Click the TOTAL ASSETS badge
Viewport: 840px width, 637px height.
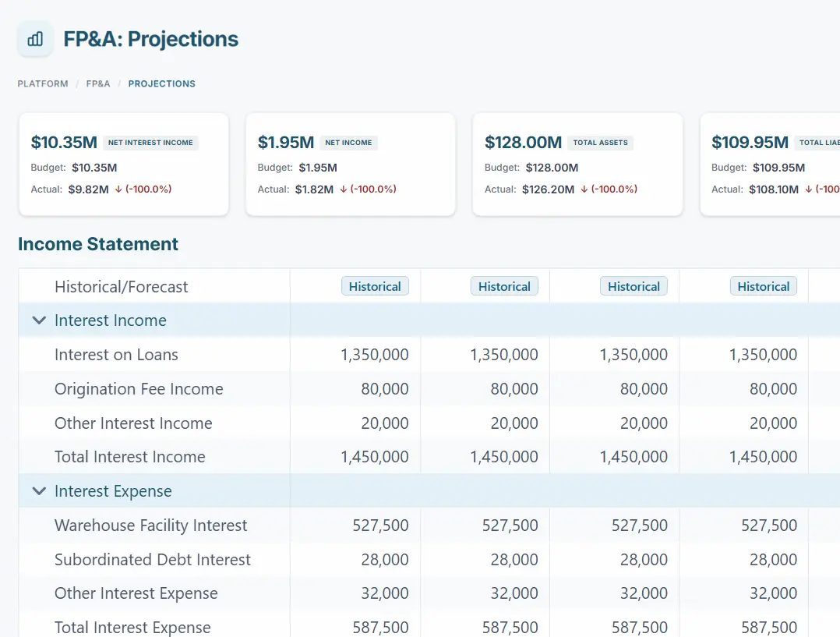pos(601,143)
